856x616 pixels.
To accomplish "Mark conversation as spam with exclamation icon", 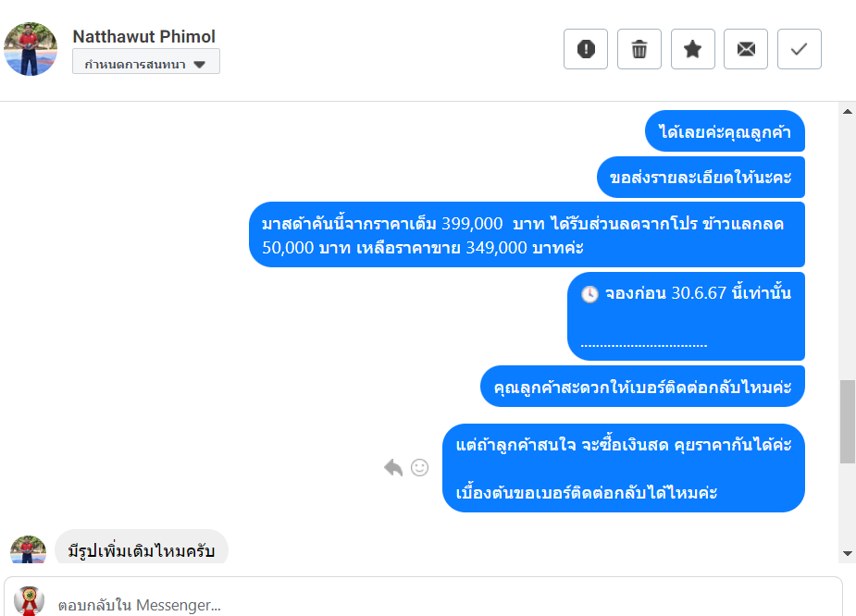I will (x=586, y=49).
